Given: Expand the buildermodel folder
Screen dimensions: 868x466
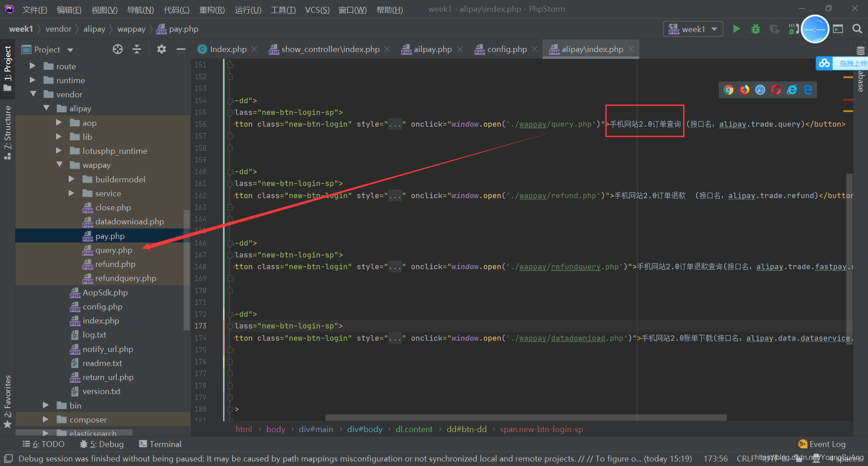Looking at the screenshot, I should click(x=71, y=179).
